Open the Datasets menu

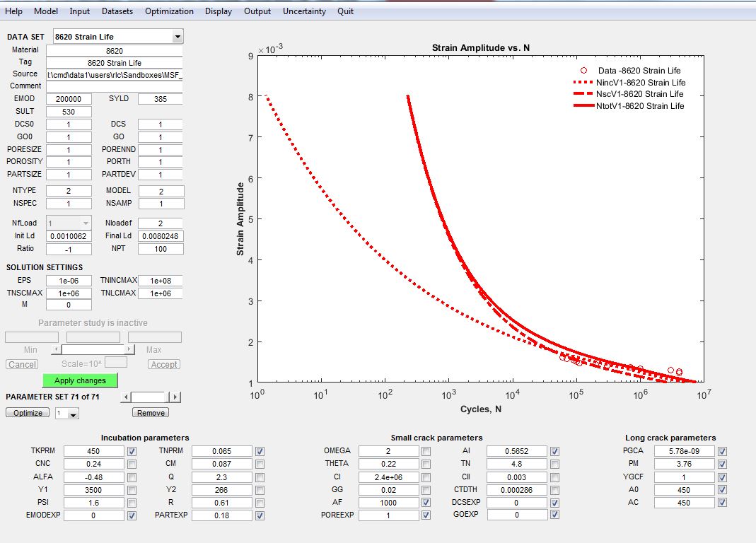[x=117, y=11]
